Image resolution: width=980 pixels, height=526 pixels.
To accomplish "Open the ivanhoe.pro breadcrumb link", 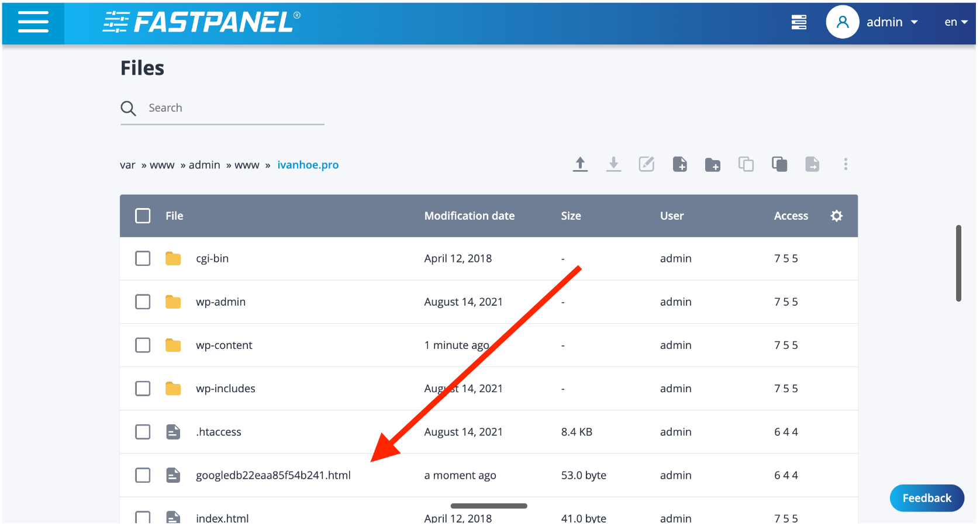I will [308, 165].
